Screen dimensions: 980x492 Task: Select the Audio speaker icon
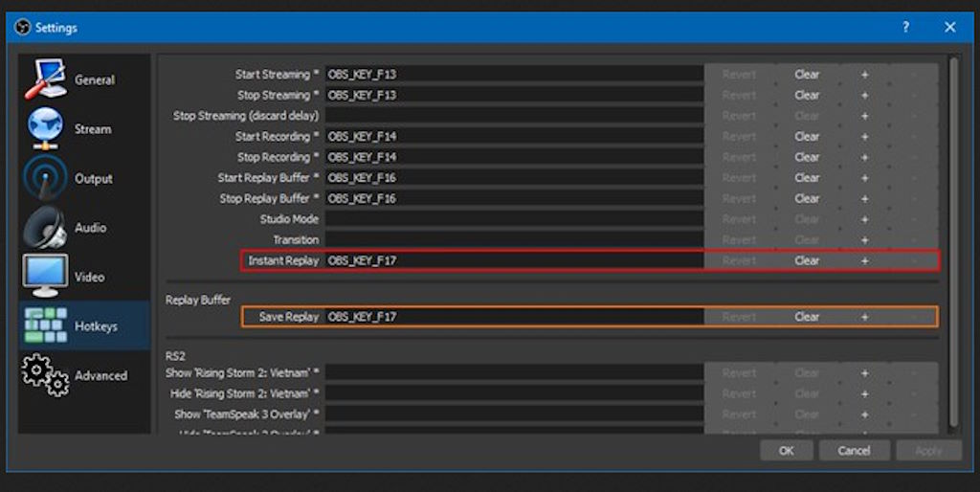45,228
